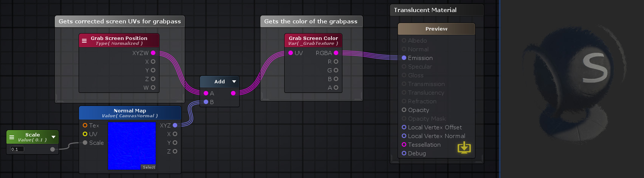Click the Opacity input port on material node

coord(404,110)
